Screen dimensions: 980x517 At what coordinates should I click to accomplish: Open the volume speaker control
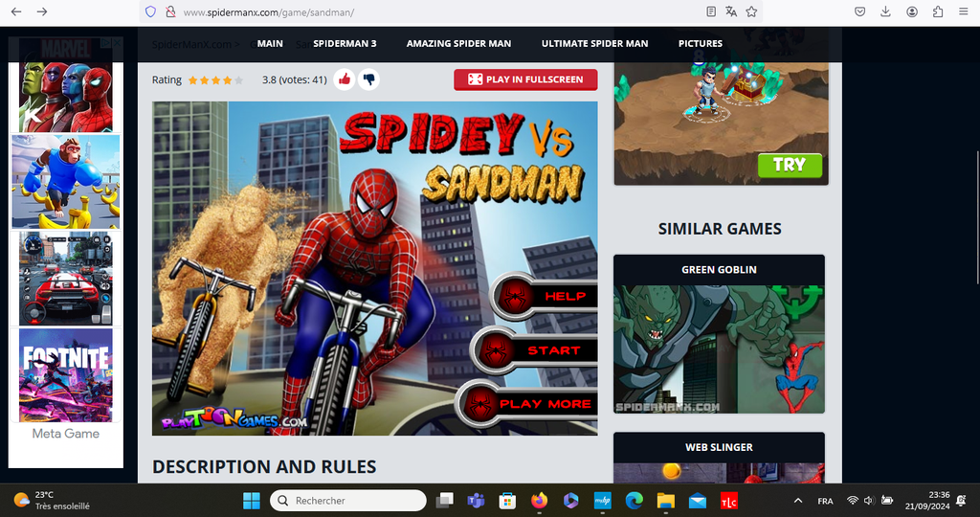pos(869,500)
